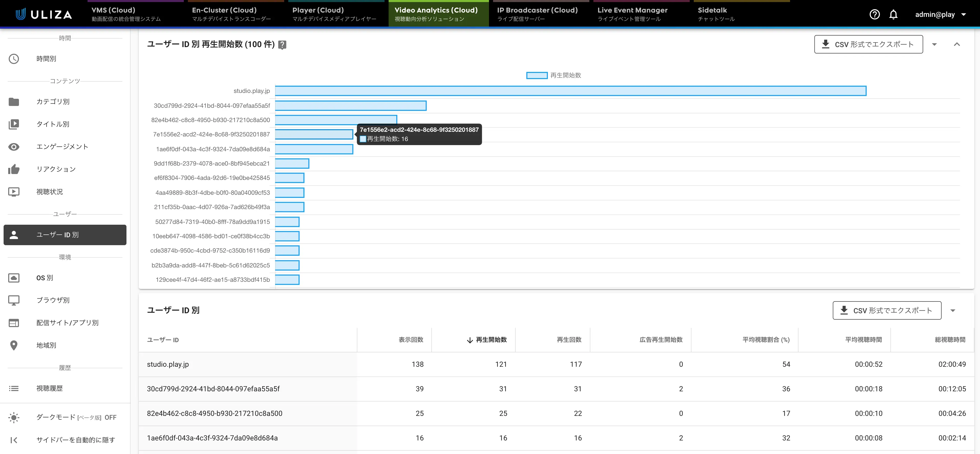Click the sun icon for dark mode
Viewport: 980px width, 454px height.
(x=14, y=417)
